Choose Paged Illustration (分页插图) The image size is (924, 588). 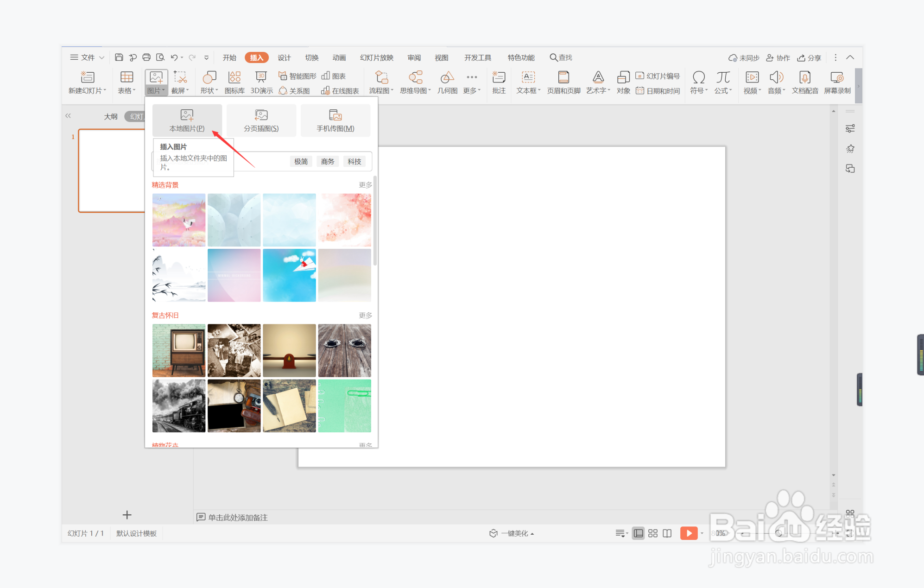point(261,120)
